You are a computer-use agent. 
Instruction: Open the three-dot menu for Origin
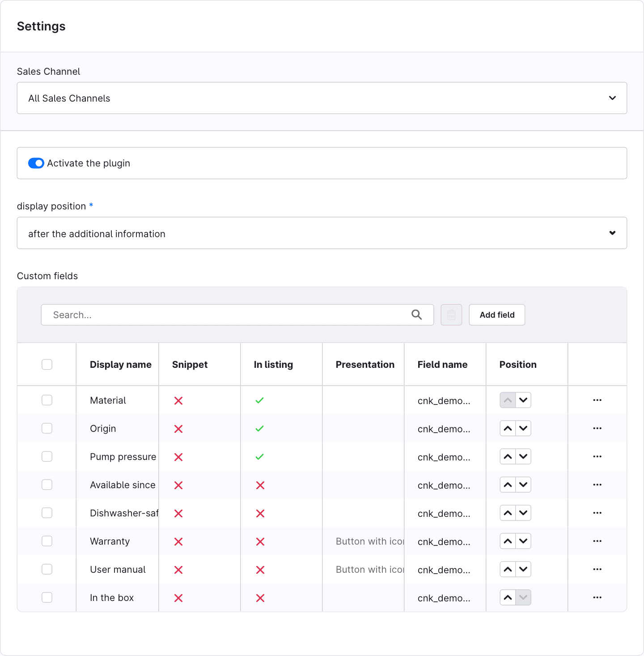click(x=597, y=428)
